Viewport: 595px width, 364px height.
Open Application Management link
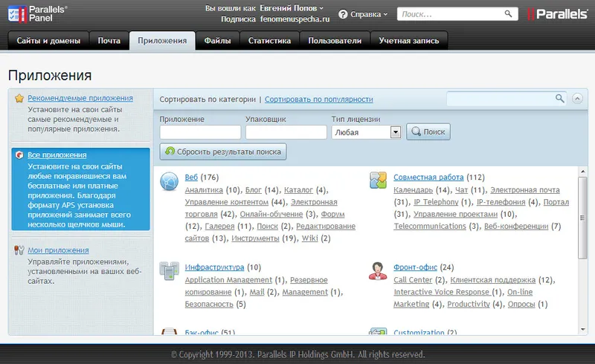tap(228, 280)
